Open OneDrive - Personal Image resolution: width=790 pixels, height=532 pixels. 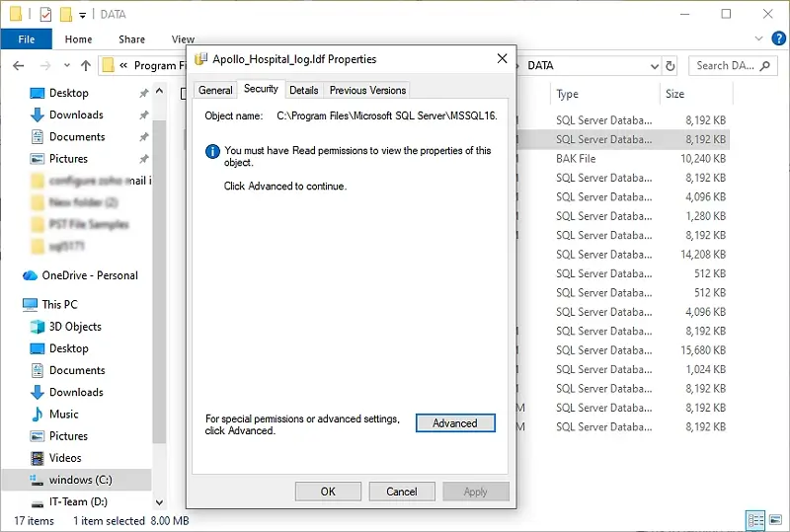click(x=90, y=275)
